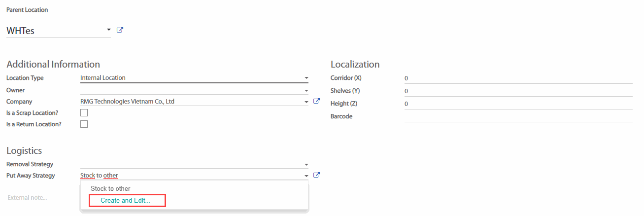This screenshot has width=644, height=216.
Task: Click the WHTes parent location text field
Action: [x=54, y=31]
